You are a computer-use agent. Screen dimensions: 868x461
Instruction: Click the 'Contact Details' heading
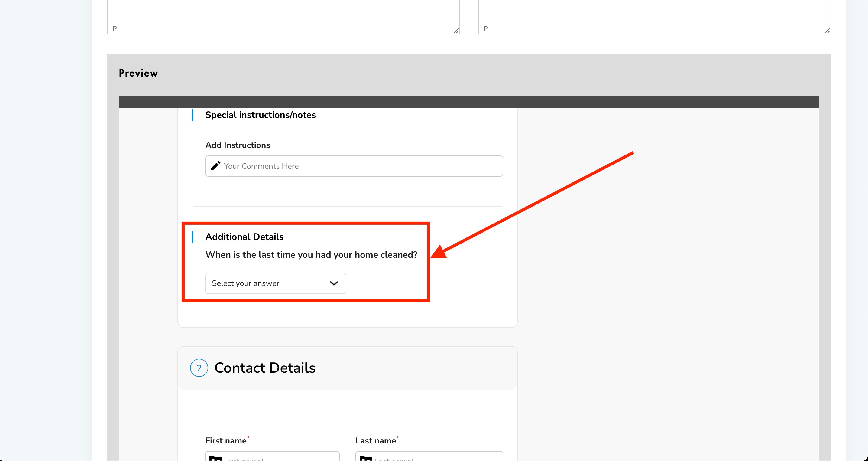pyautogui.click(x=265, y=368)
